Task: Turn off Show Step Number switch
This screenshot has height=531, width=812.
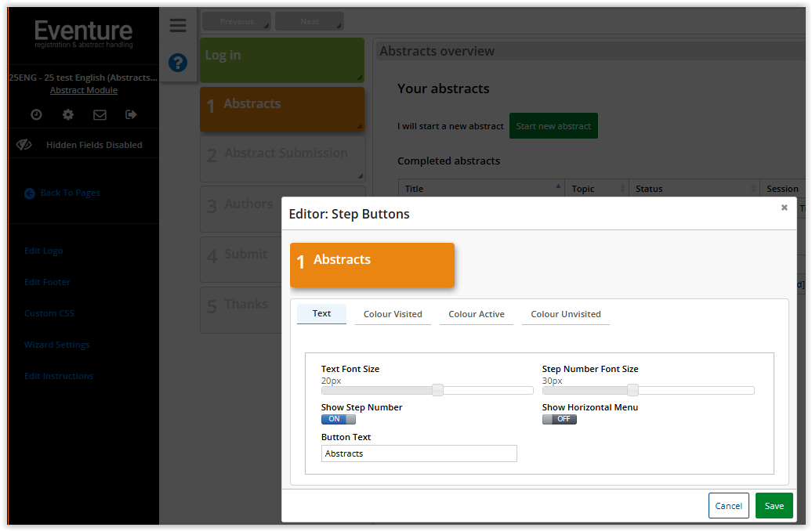Action: (338, 419)
